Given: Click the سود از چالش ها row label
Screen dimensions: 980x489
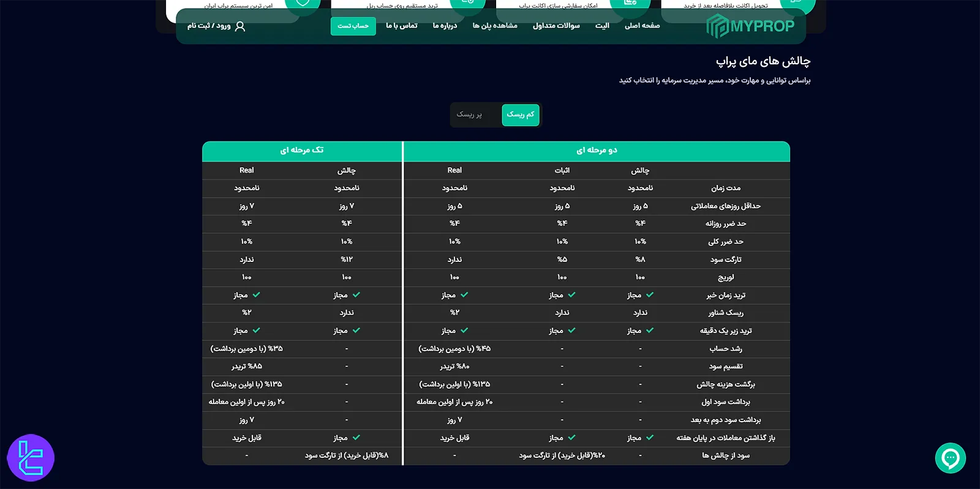Looking at the screenshot, I should (726, 455).
